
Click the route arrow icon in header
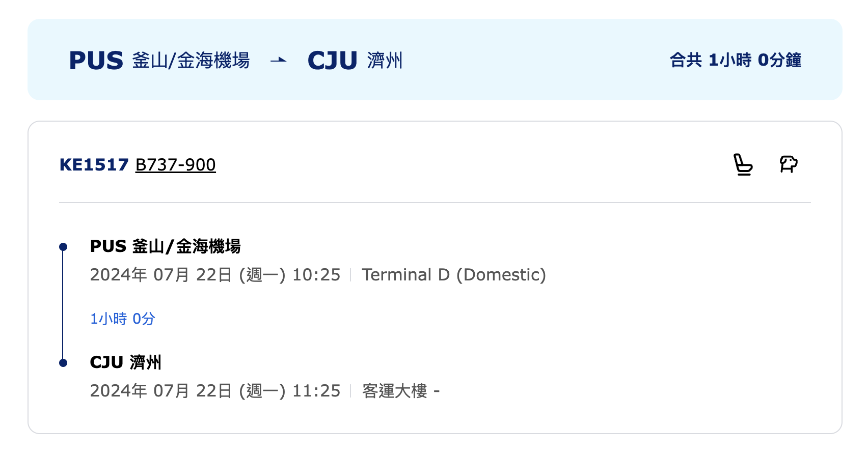(x=278, y=60)
